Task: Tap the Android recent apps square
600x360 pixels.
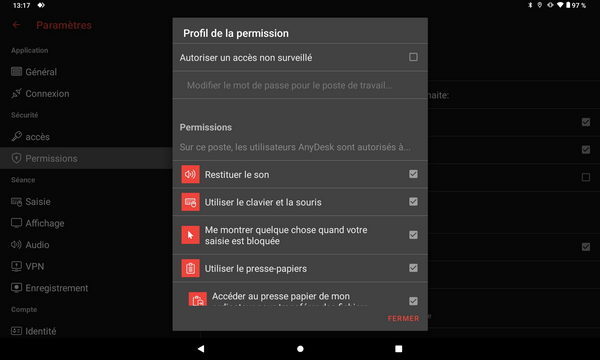Action: click(x=398, y=349)
